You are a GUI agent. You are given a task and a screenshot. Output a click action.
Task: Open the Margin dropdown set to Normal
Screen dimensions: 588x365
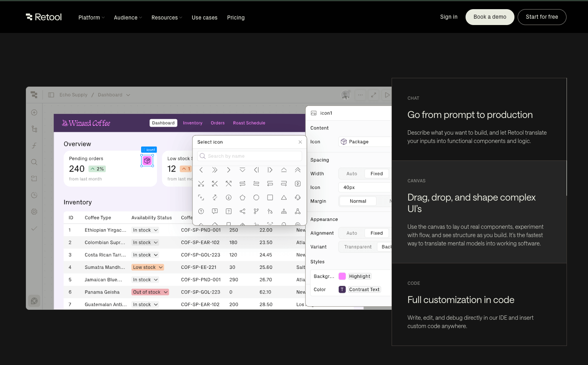point(357,201)
